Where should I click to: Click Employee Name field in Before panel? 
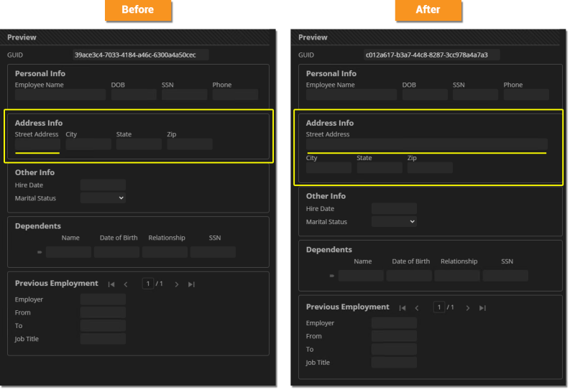[x=60, y=95]
